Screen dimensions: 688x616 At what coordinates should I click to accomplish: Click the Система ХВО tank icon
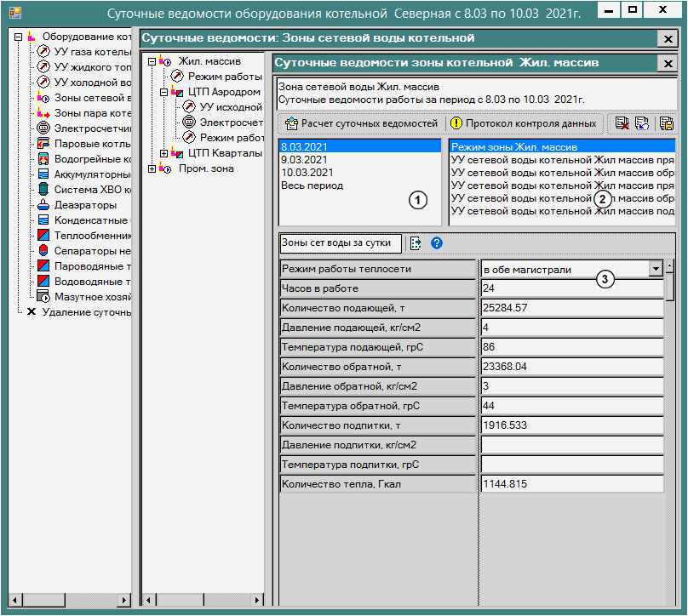43,190
